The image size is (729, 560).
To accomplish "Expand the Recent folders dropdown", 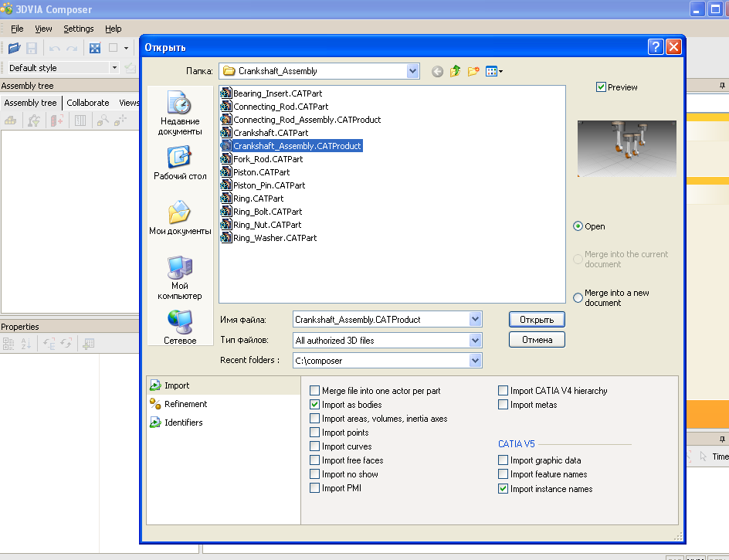I will pyautogui.click(x=475, y=360).
